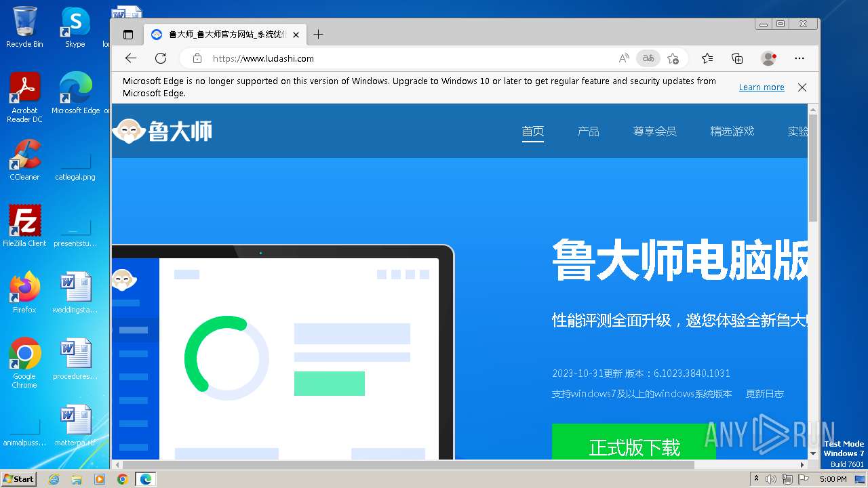Click the version text 6.1023.3840.1031
The height and width of the screenshot is (488, 868).
[x=692, y=373]
